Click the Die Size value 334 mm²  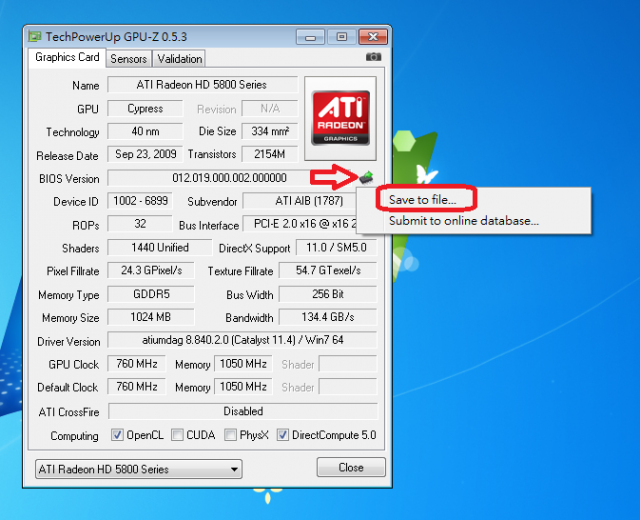[x=270, y=131]
